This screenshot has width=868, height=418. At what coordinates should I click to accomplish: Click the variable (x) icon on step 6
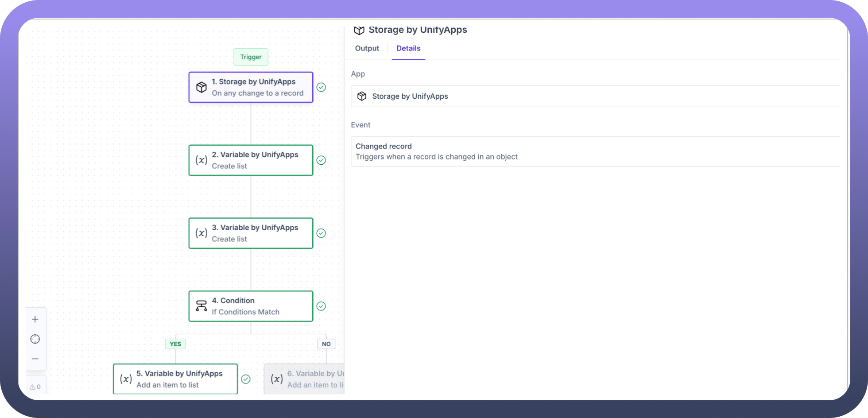(x=277, y=379)
